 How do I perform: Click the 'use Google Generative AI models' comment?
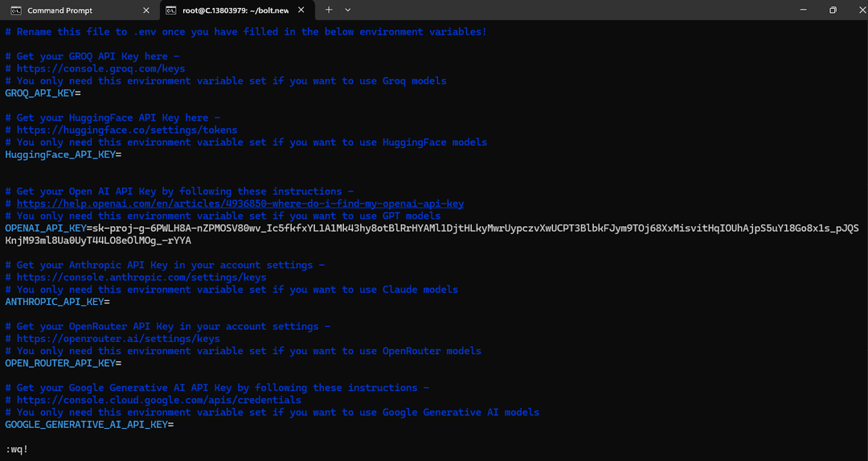click(272, 412)
